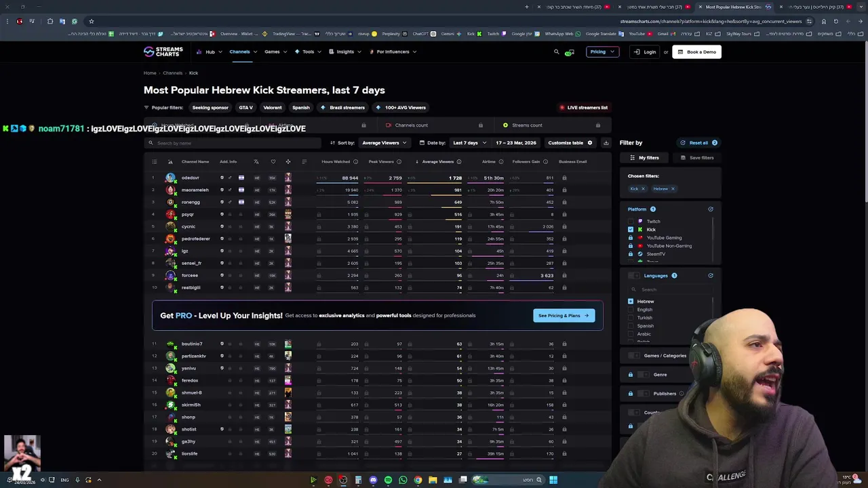Open Spotify from the taskbar
The width and height of the screenshot is (868, 488).
point(388,480)
